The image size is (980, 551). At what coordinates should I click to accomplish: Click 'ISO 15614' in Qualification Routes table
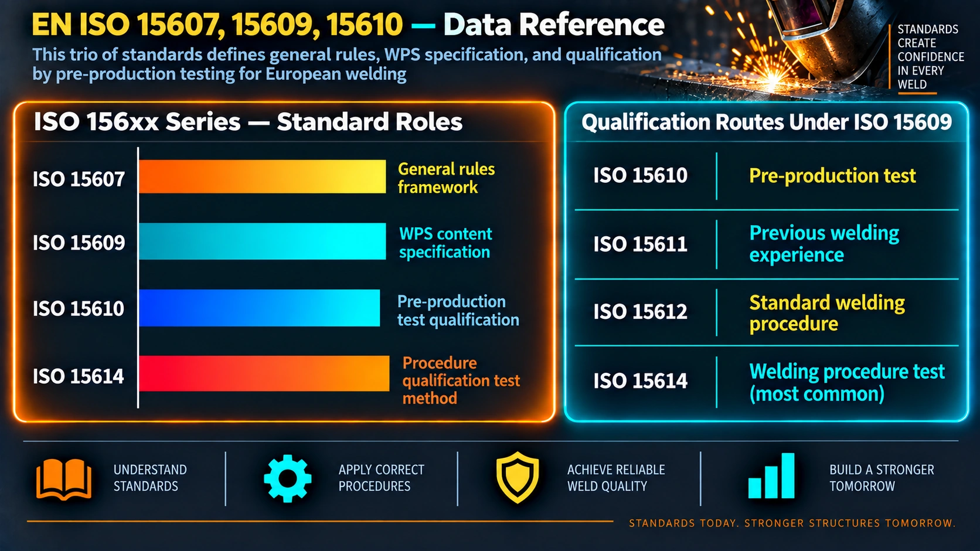640,381
